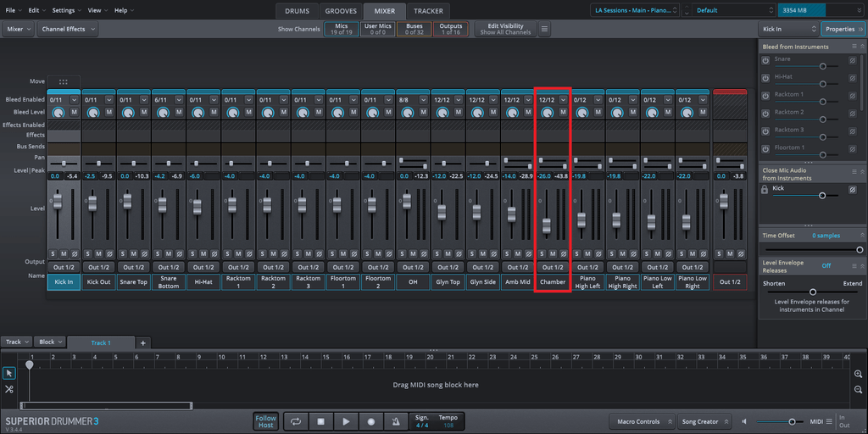Open the LA Sessions library dropdown

(635, 10)
